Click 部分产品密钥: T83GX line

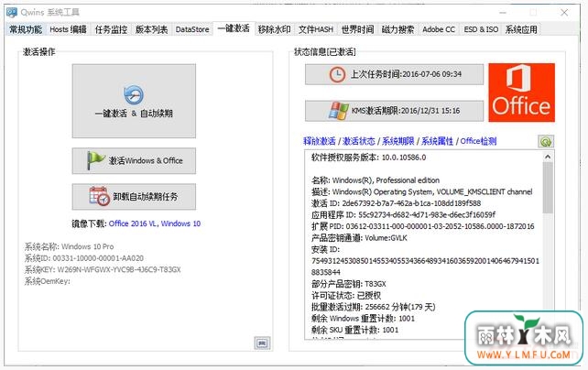[x=348, y=284]
